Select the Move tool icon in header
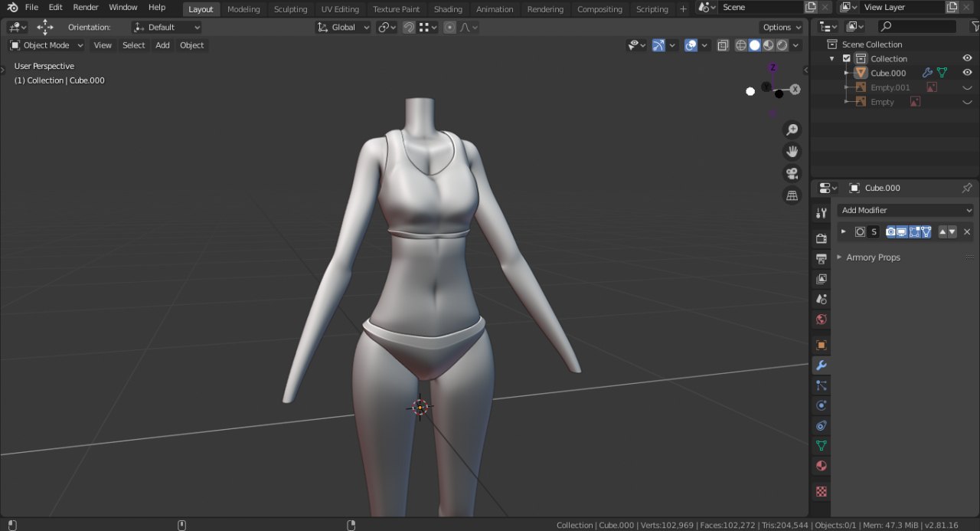980x531 pixels. click(x=44, y=27)
